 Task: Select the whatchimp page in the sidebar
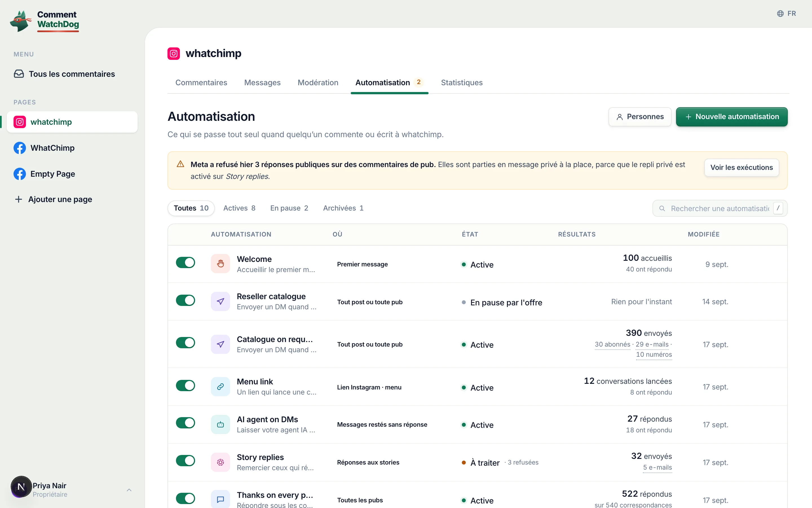(72, 122)
